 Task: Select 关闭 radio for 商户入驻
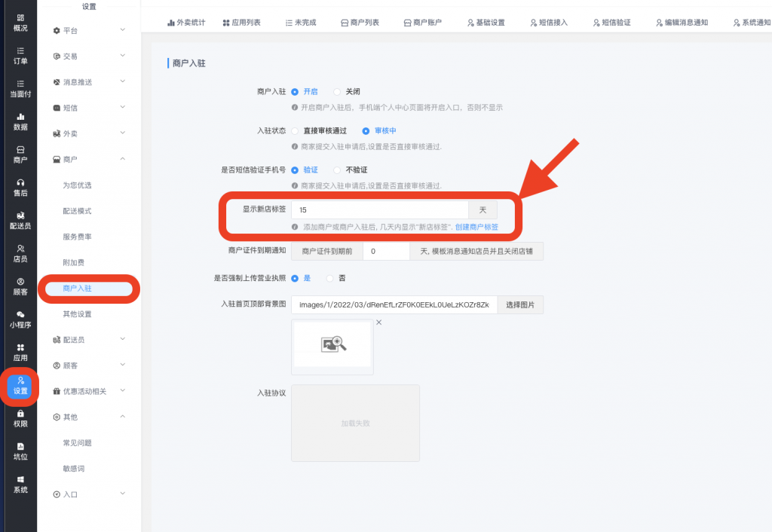[x=338, y=91]
